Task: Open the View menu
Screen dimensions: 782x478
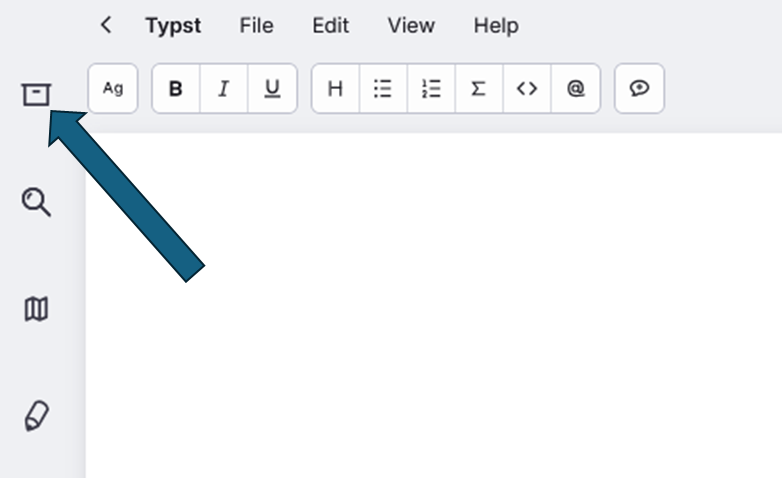Action: pyautogui.click(x=411, y=26)
